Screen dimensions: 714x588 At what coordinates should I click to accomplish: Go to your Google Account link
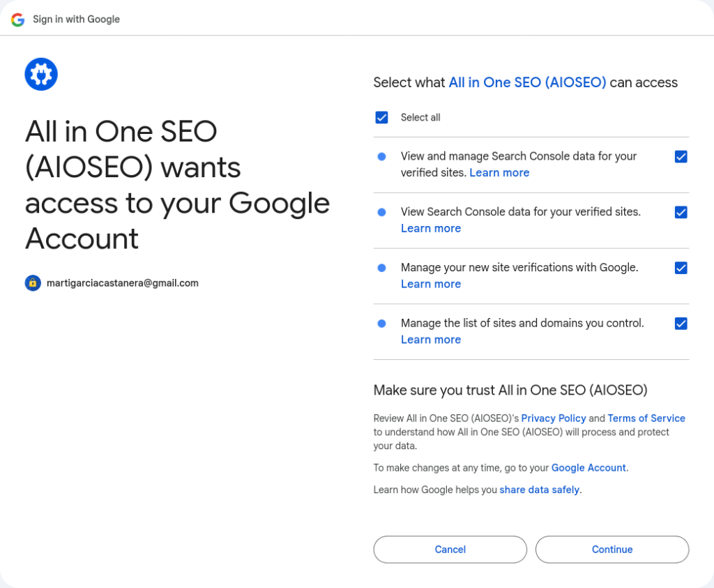tap(588, 468)
